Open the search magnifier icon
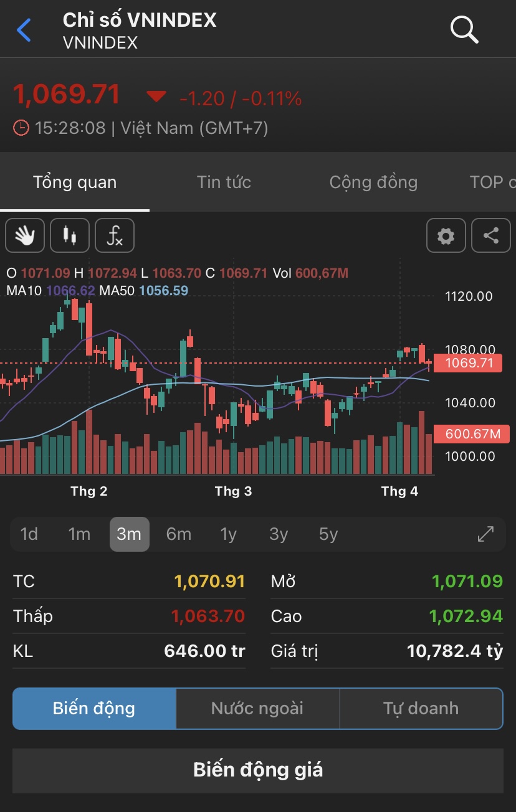The height and width of the screenshot is (812, 516). [464, 29]
